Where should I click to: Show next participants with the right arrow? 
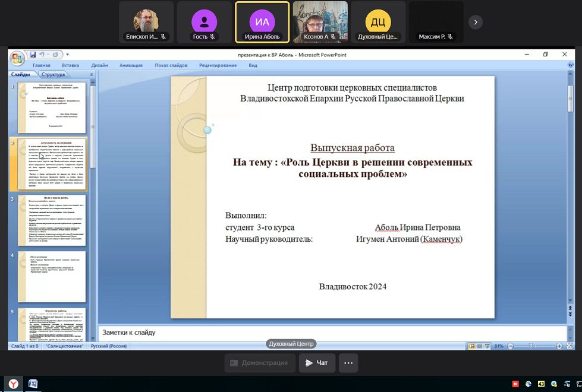(x=475, y=22)
